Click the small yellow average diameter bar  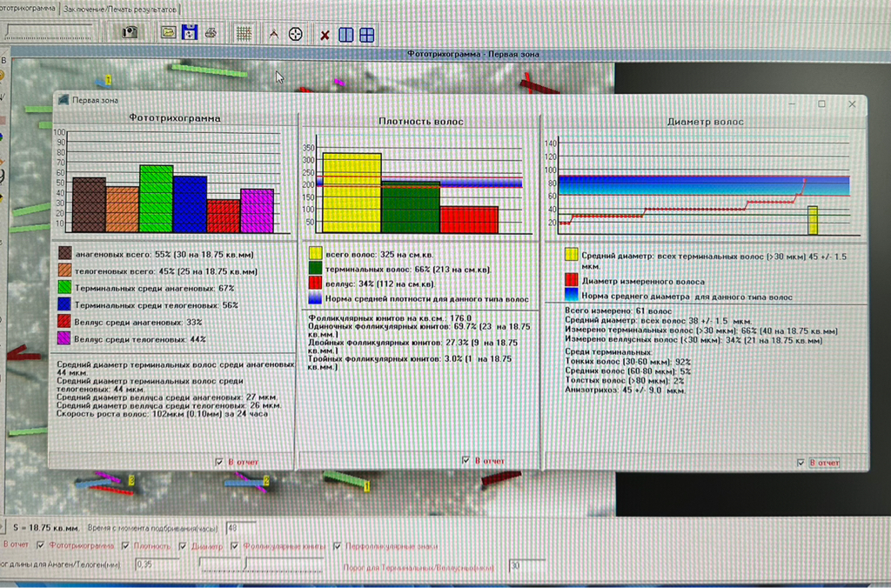click(814, 220)
